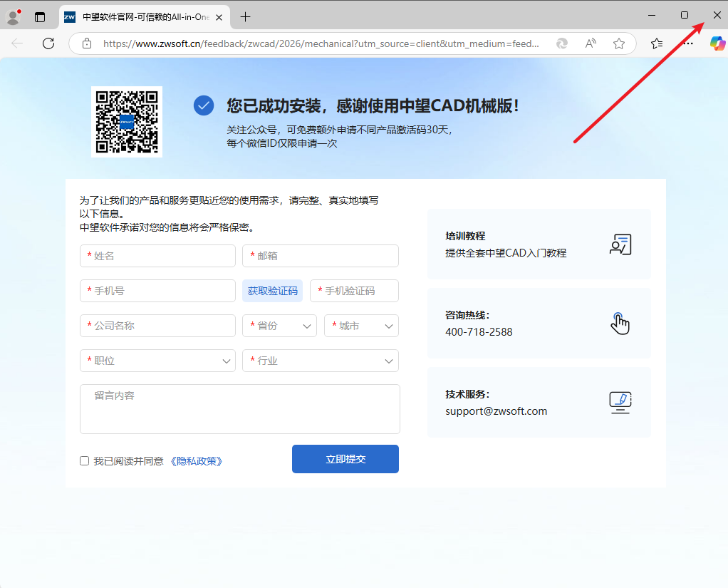Click the blue success checkmark icon
The image size is (728, 588).
(204, 105)
